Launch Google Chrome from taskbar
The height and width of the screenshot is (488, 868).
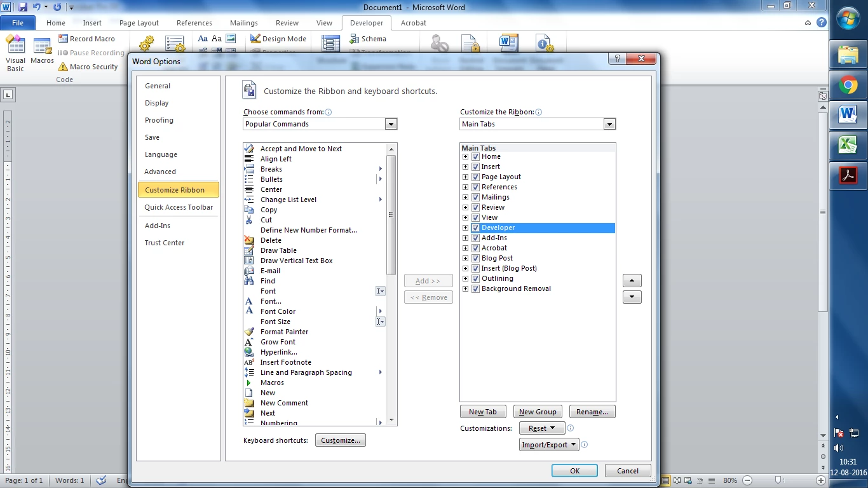[x=848, y=85]
